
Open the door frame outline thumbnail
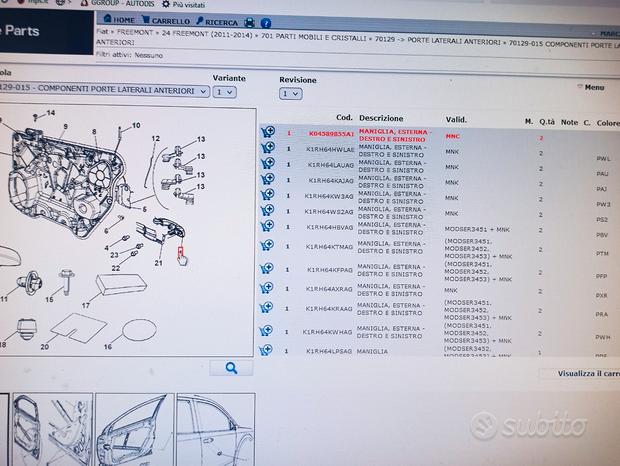(x=134, y=430)
